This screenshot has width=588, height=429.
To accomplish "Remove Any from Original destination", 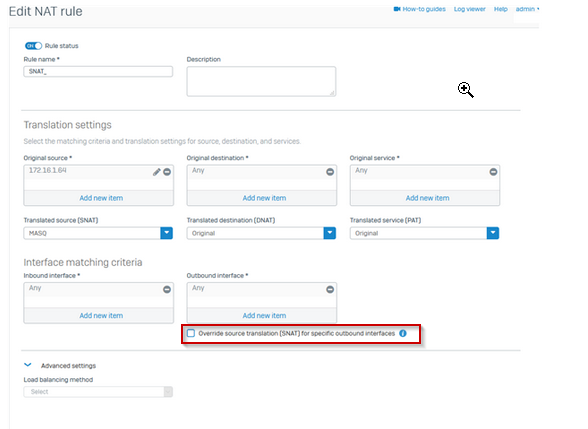I will pos(330,172).
